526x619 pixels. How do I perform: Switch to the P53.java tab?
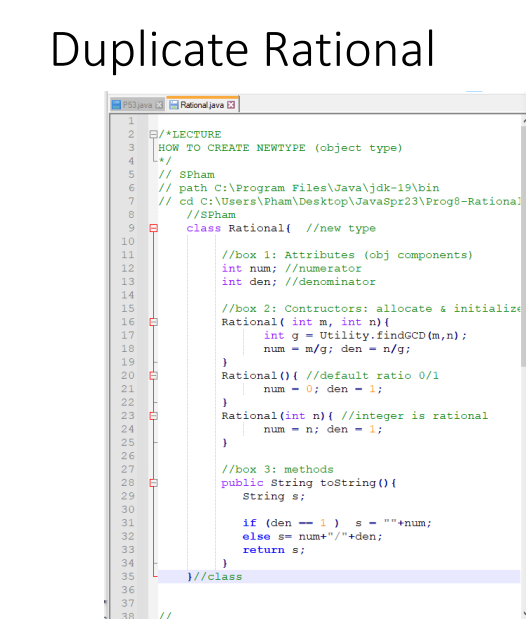(x=137, y=105)
